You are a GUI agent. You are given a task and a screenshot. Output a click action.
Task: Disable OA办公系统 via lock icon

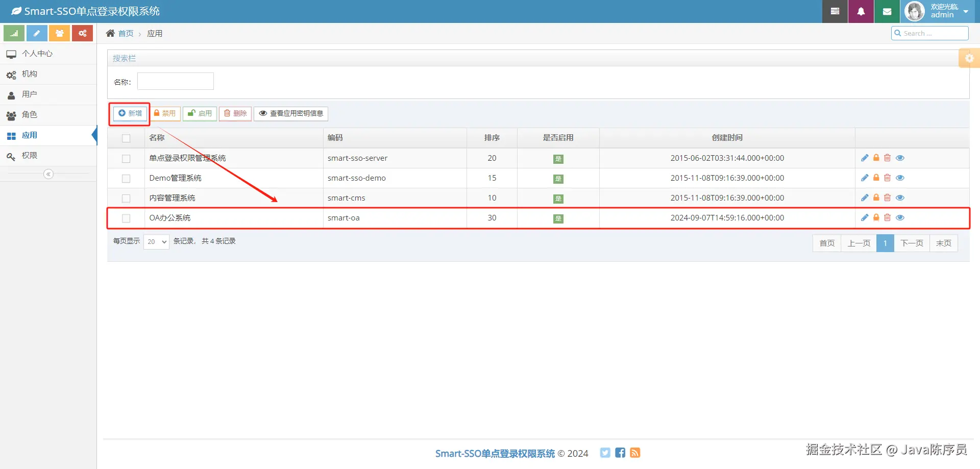[876, 217]
